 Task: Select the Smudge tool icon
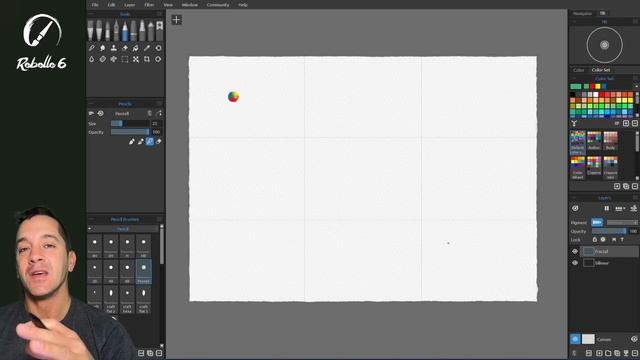[102, 48]
